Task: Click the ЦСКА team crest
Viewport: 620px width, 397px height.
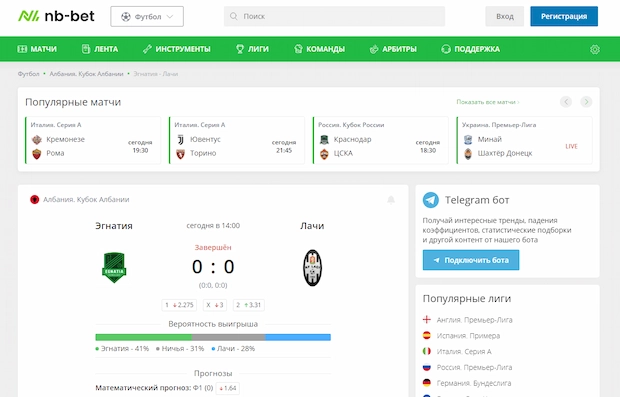Action: coord(324,154)
